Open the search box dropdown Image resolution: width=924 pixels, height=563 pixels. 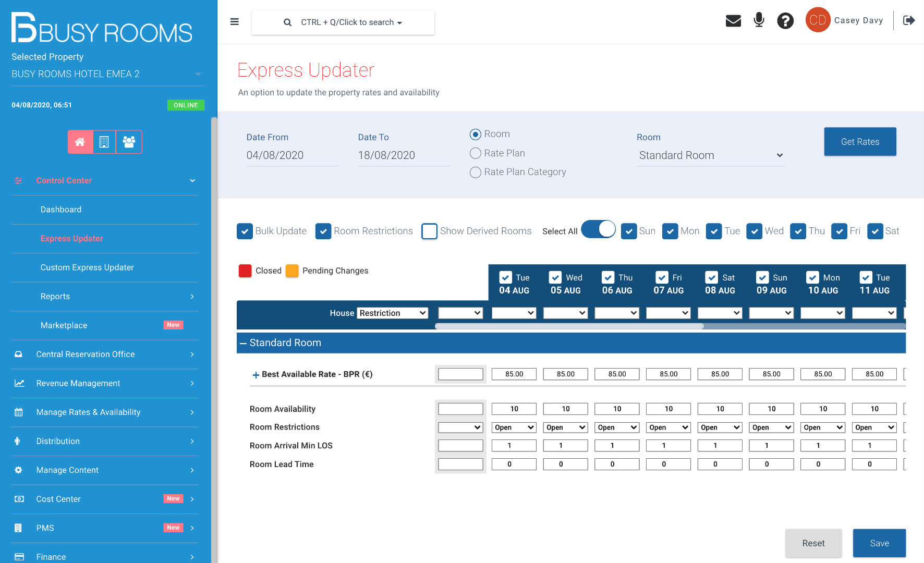[x=343, y=22]
